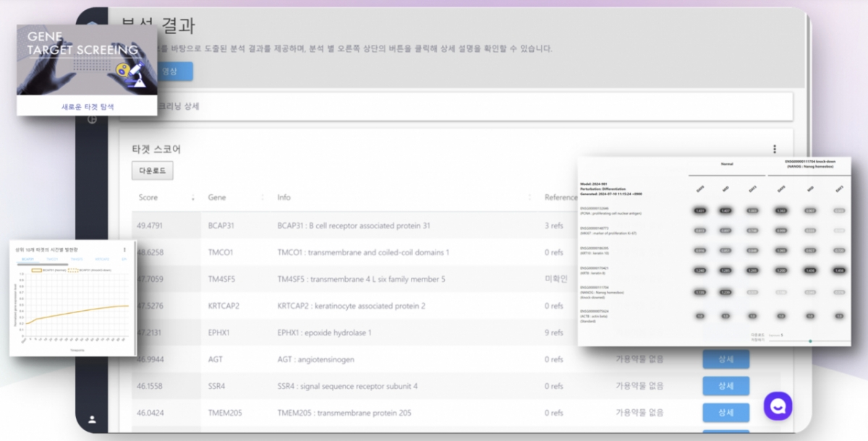This screenshot has height=441, width=868.
Task: Click the slider handle in the blot panel
Action: (x=809, y=341)
